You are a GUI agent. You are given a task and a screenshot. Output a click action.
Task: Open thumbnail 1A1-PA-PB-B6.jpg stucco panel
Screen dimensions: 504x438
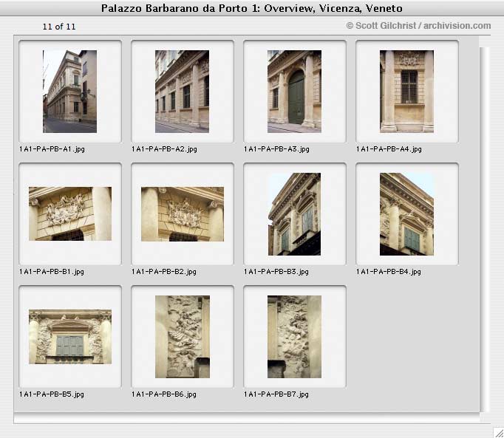tap(183, 337)
